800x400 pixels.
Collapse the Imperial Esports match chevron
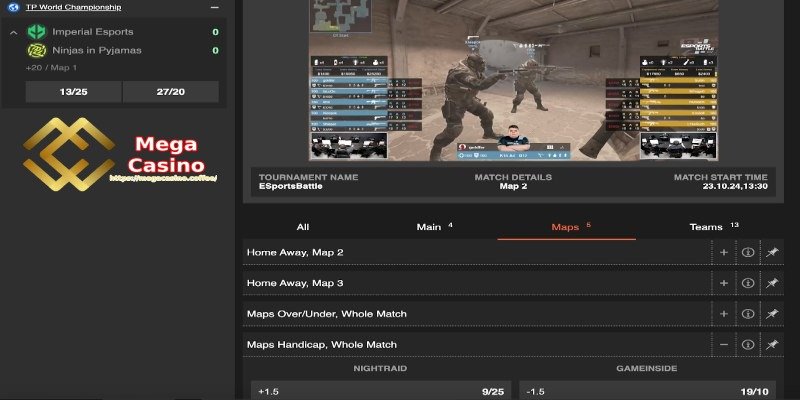(14, 33)
